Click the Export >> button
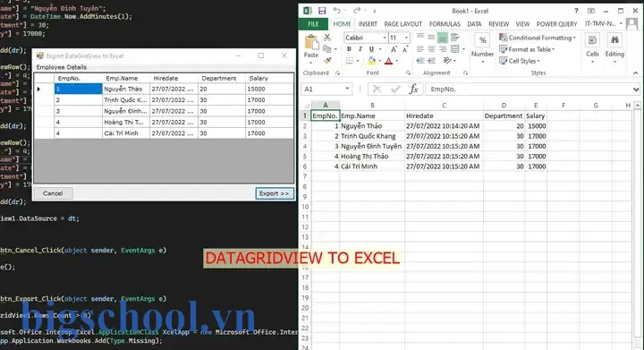The width and height of the screenshot is (644, 350). point(275,193)
